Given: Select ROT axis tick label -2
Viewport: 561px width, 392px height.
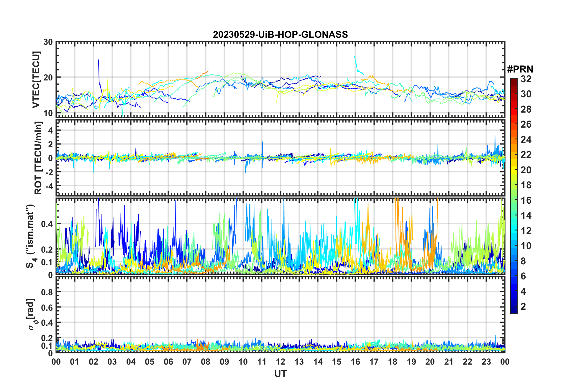Looking at the screenshot, I should tap(49, 172).
